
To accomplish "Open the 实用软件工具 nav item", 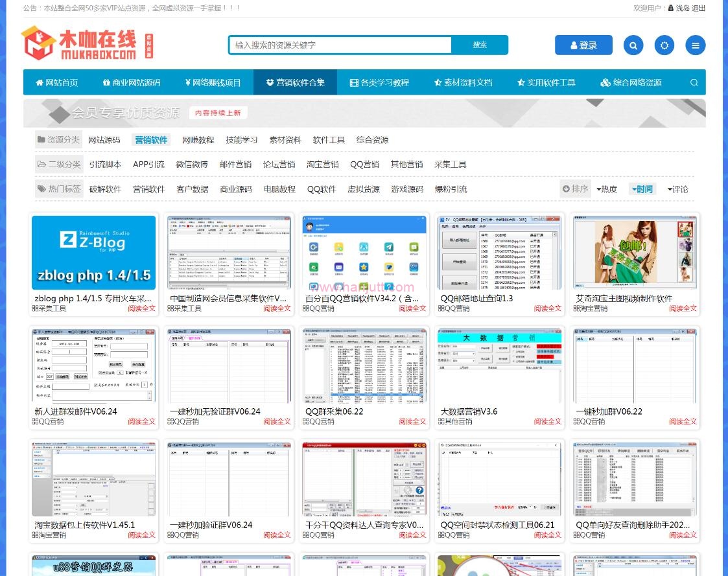I will coord(546,83).
